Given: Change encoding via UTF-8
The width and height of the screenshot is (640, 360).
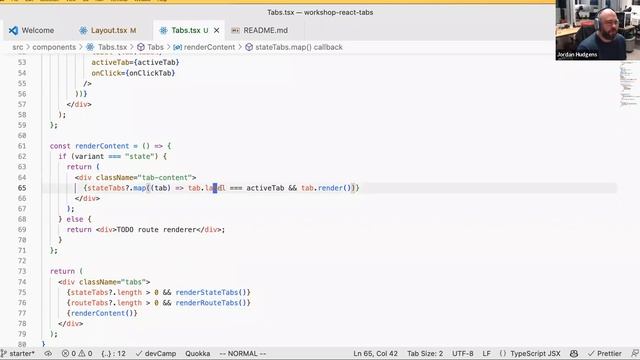Looking at the screenshot, I should pyautogui.click(x=462, y=353).
